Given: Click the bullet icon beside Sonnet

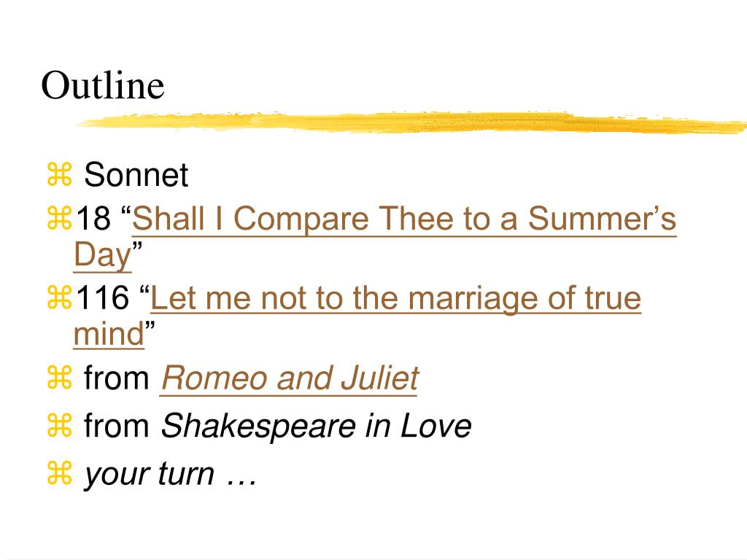Looking at the screenshot, I should (x=59, y=174).
